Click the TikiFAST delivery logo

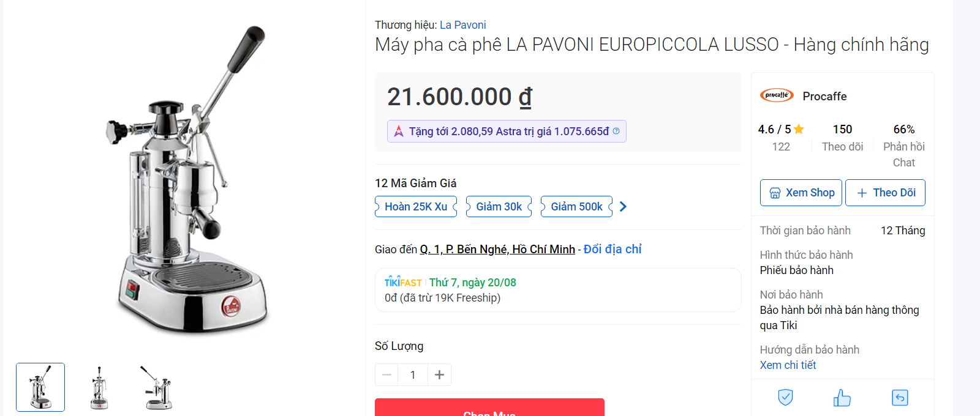tap(403, 282)
